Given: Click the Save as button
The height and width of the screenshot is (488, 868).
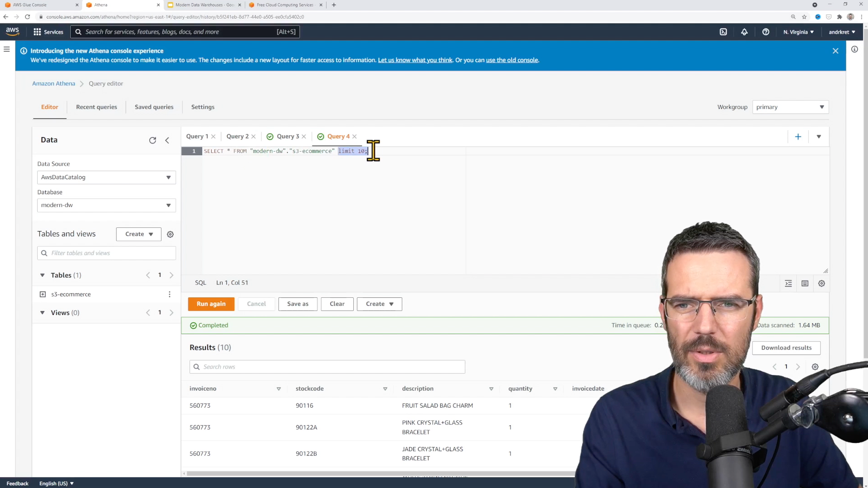Looking at the screenshot, I should click(x=298, y=304).
